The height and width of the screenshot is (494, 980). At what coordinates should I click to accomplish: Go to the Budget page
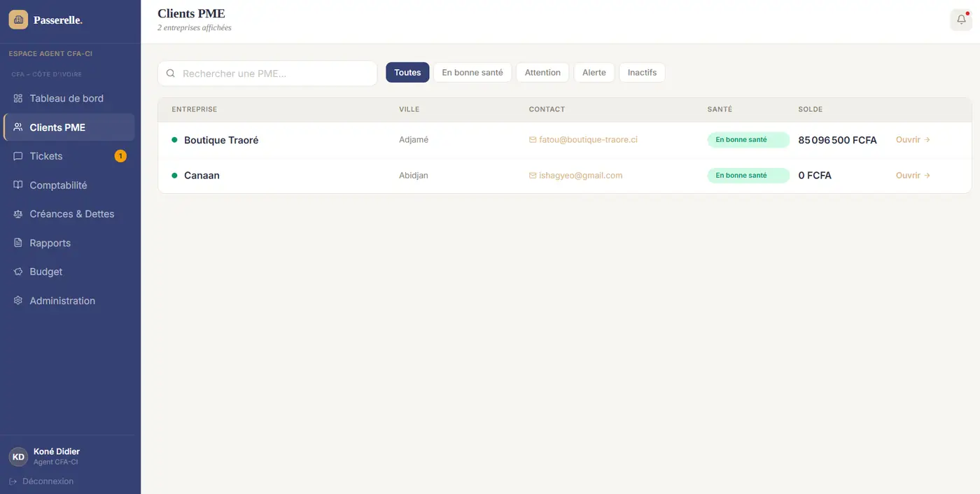[69, 271]
